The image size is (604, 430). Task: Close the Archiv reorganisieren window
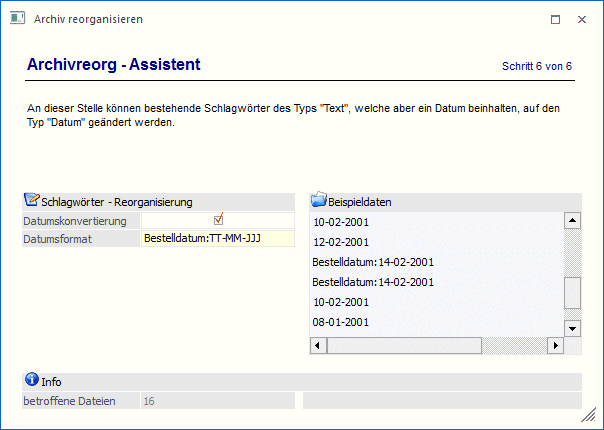pyautogui.click(x=583, y=19)
